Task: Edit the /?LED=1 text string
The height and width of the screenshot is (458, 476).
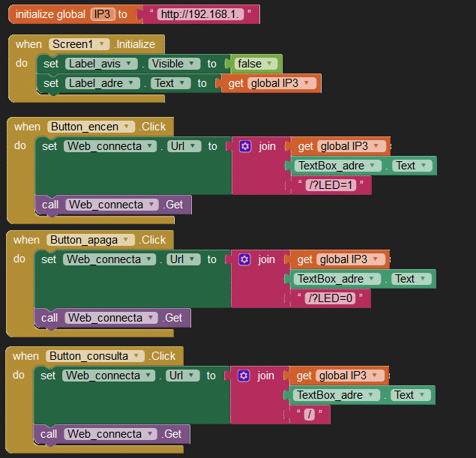Action: pos(329,185)
